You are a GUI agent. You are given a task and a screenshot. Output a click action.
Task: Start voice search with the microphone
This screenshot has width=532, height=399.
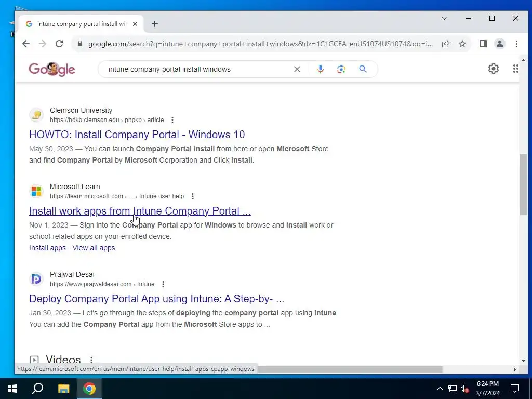[320, 69]
